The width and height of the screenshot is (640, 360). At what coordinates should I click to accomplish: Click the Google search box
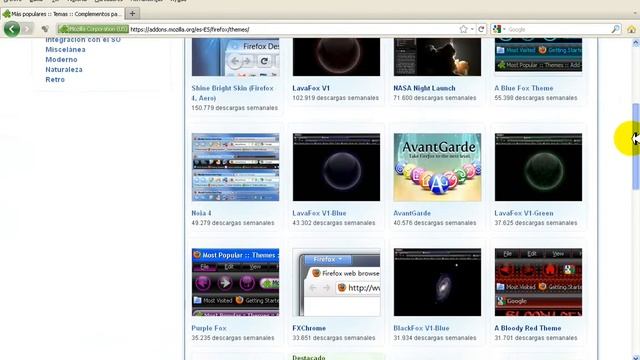tap(558, 29)
